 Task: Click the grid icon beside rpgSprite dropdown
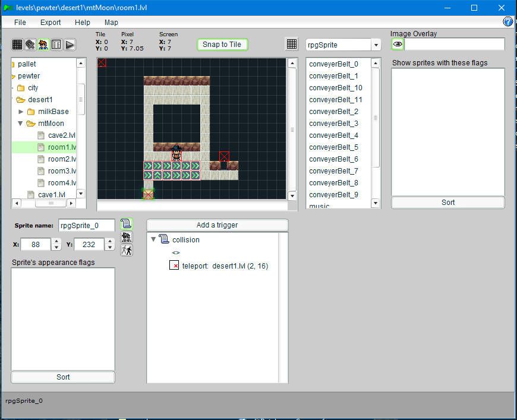click(x=292, y=45)
